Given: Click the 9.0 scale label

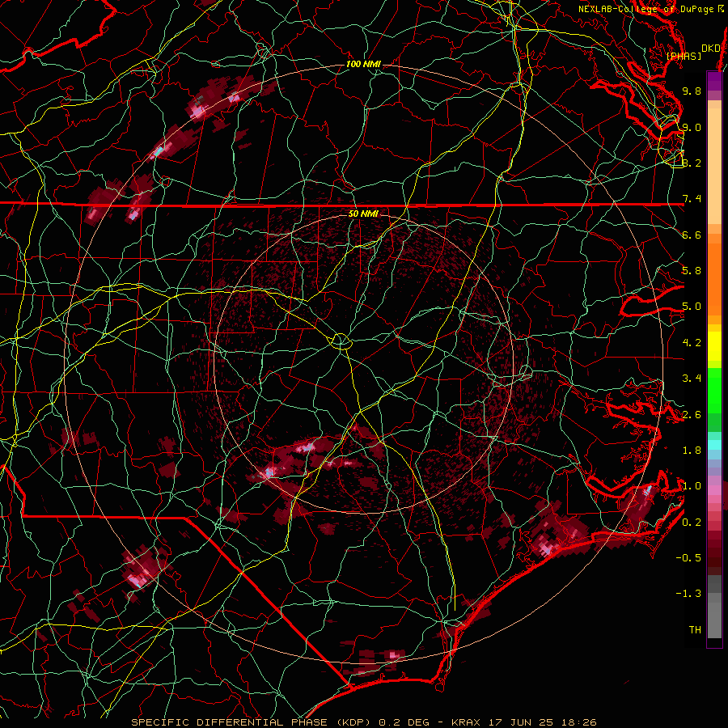Looking at the screenshot, I should point(692,127).
